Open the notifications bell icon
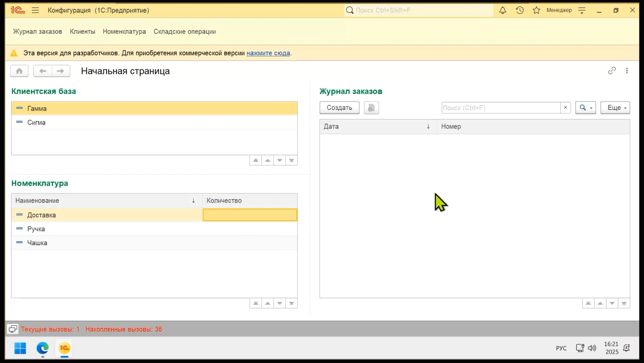Viewport: 644px width, 363px height. 503,10
